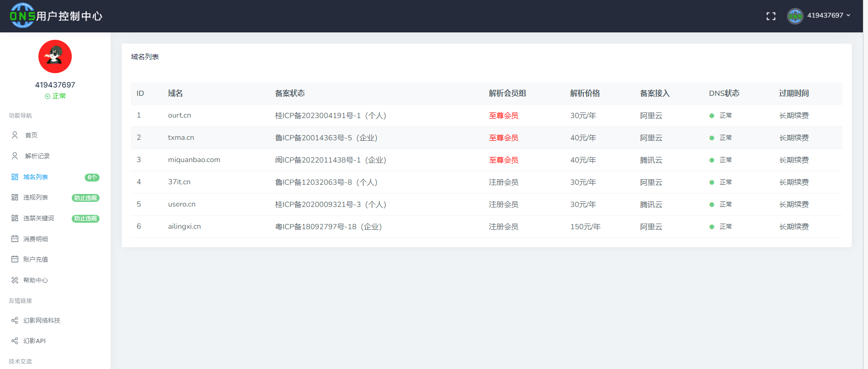The image size is (868, 369).
Task: Click the 帮助中心 tools icon
Action: [15, 280]
